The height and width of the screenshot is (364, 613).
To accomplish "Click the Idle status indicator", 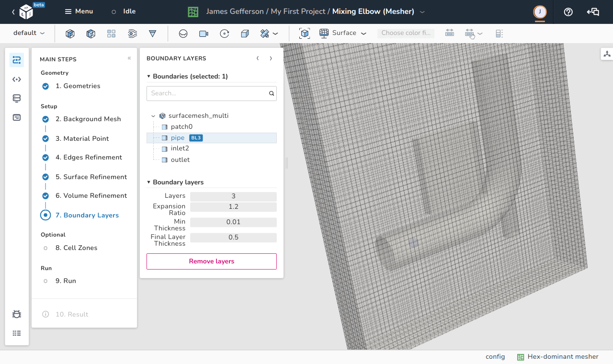I will pyautogui.click(x=124, y=11).
